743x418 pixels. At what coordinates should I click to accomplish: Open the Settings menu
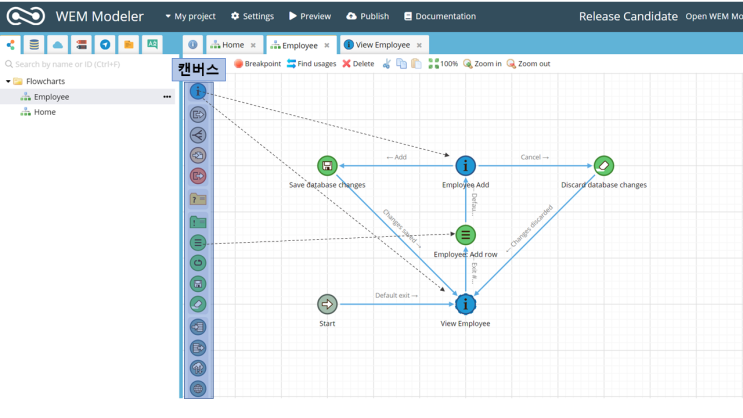click(253, 16)
